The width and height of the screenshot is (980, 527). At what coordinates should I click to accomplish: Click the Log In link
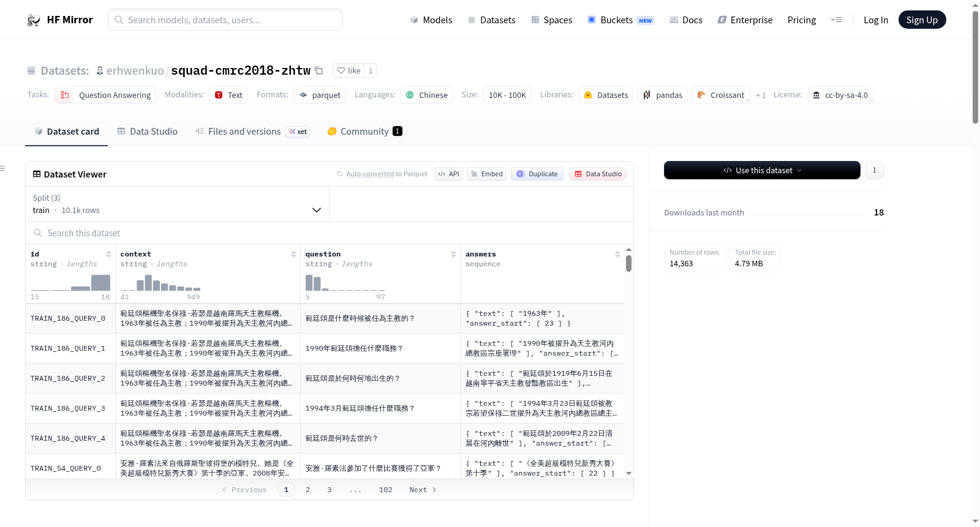[876, 20]
